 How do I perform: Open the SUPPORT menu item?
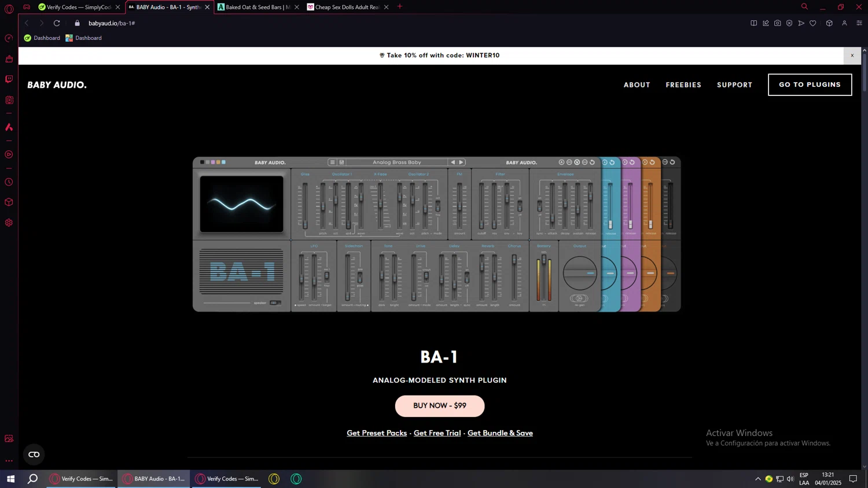[x=734, y=85]
